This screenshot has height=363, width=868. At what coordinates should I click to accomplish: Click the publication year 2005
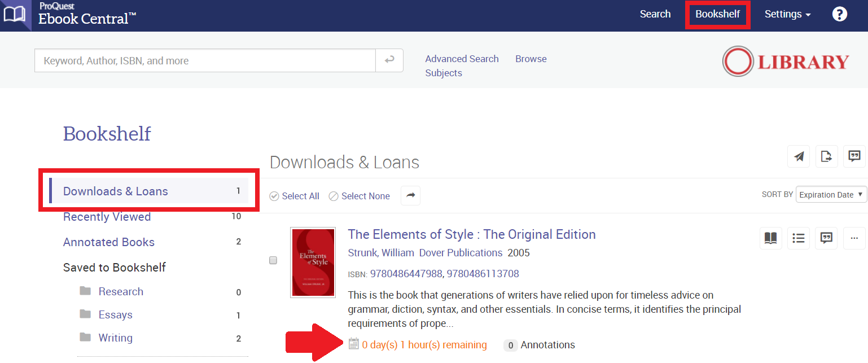tap(519, 252)
